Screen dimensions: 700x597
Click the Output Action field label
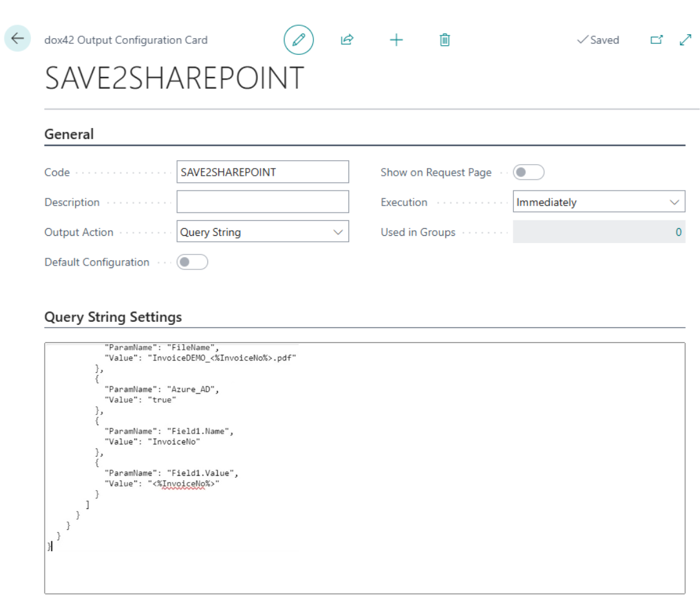click(x=79, y=232)
